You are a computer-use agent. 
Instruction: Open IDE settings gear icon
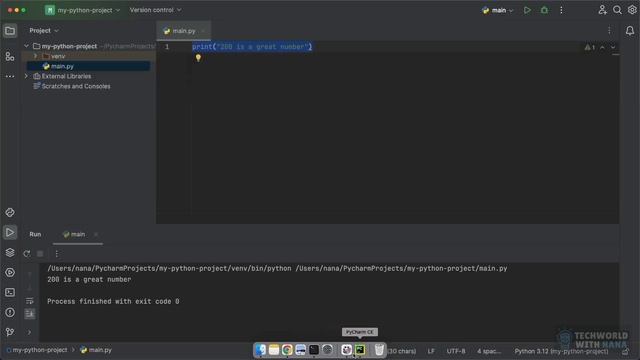coord(632,10)
